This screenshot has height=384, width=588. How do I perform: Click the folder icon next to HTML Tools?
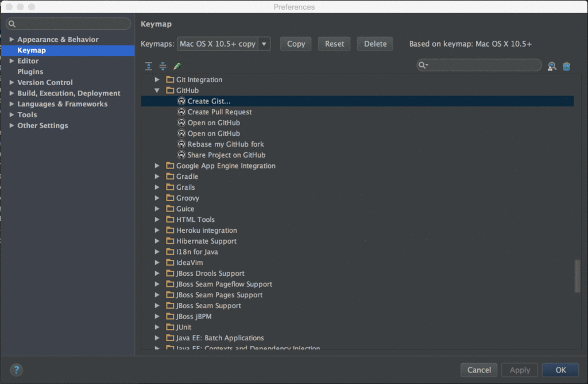click(x=170, y=219)
